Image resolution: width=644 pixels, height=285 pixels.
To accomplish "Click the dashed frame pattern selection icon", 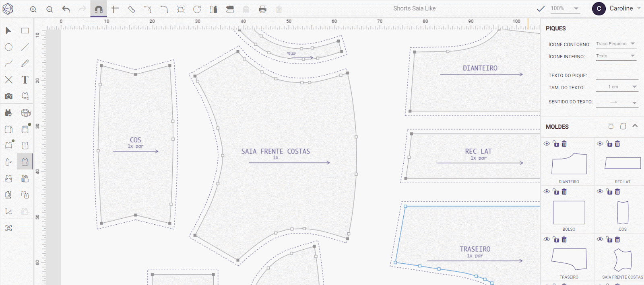I will click(x=181, y=9).
